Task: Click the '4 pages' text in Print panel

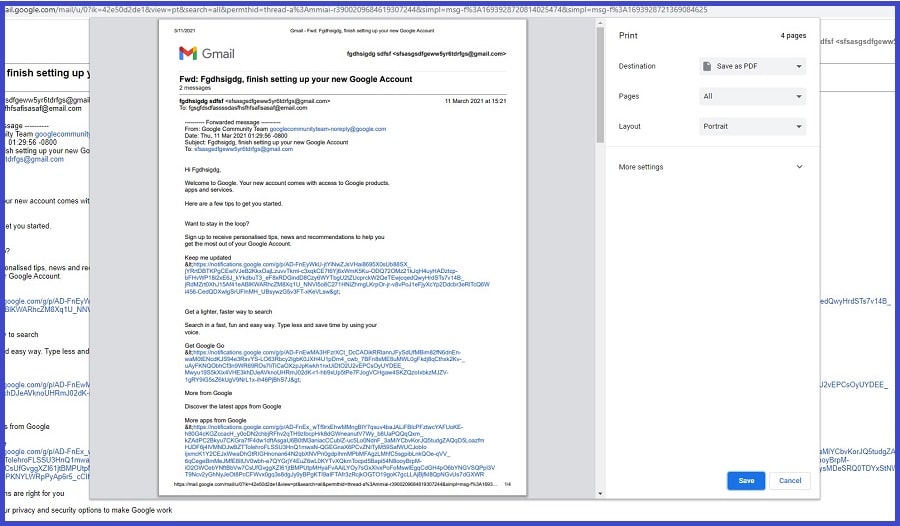Action: click(x=793, y=36)
